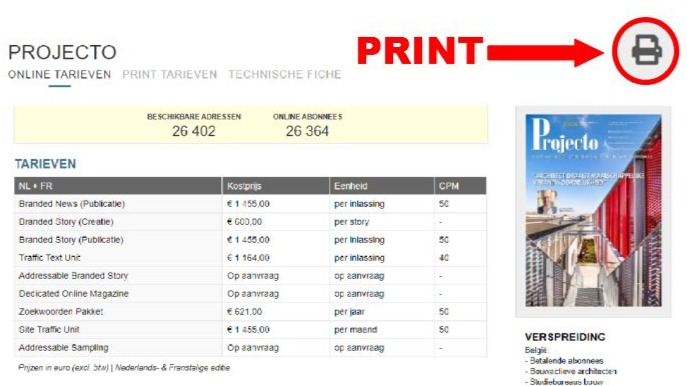Click the Beschikbare Adressen count 26 402
The image size is (687, 386).
(194, 131)
